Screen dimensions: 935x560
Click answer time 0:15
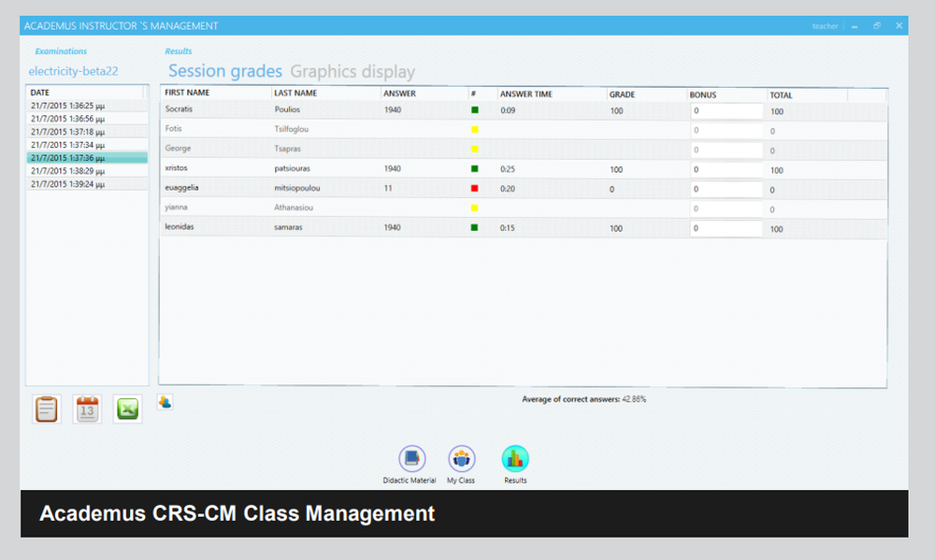coord(508,228)
